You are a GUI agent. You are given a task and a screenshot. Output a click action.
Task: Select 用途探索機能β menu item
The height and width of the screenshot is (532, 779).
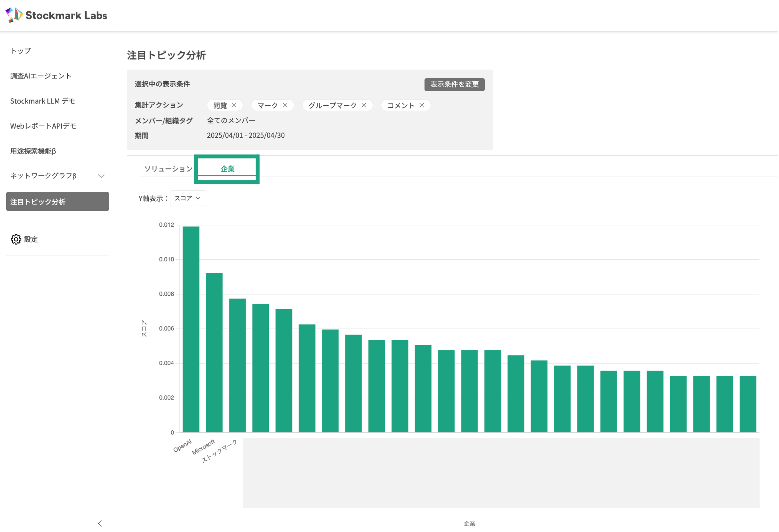coord(33,151)
